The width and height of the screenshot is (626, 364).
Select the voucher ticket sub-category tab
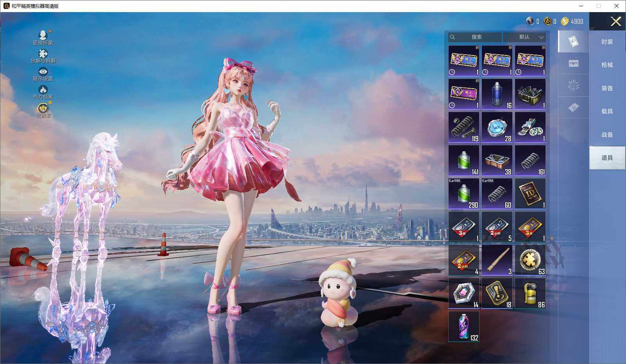tap(573, 107)
